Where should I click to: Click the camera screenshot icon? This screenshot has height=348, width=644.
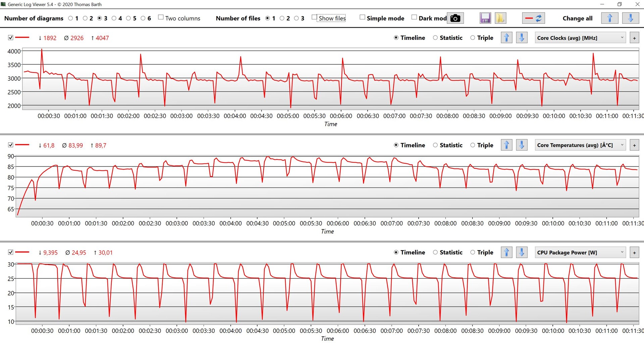(455, 18)
